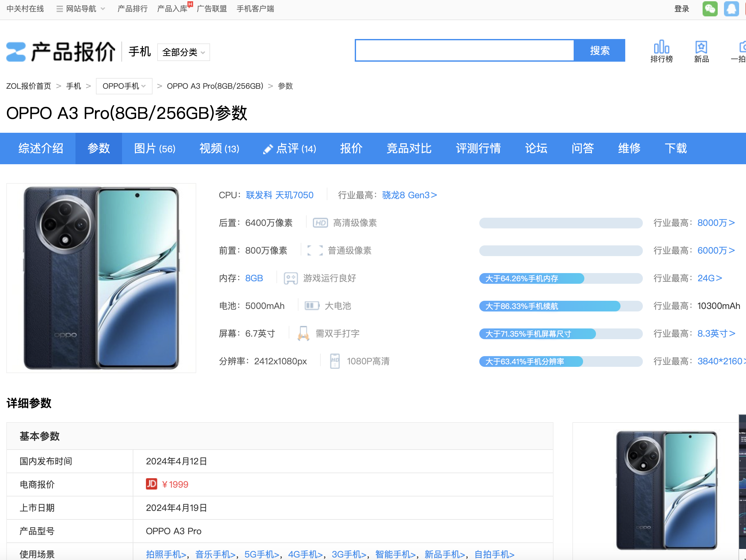Switch to the 综述介绍 tab
The height and width of the screenshot is (560, 746).
pos(41,148)
